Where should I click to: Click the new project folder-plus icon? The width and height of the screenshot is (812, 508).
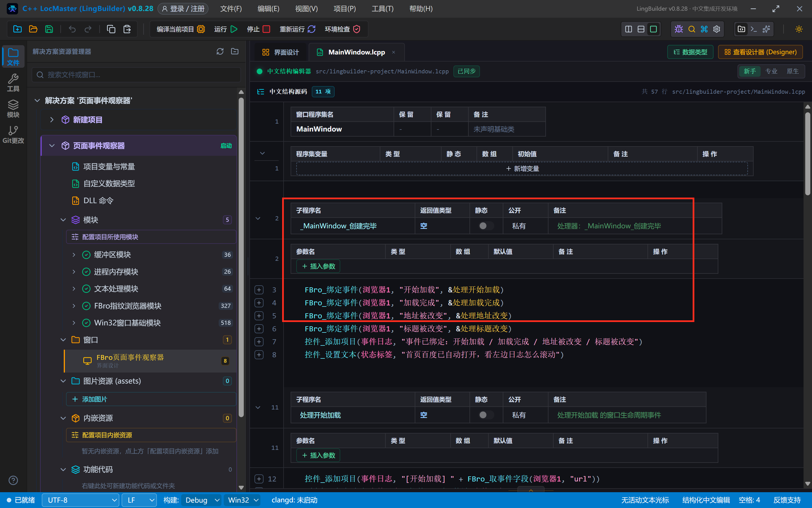(17, 29)
